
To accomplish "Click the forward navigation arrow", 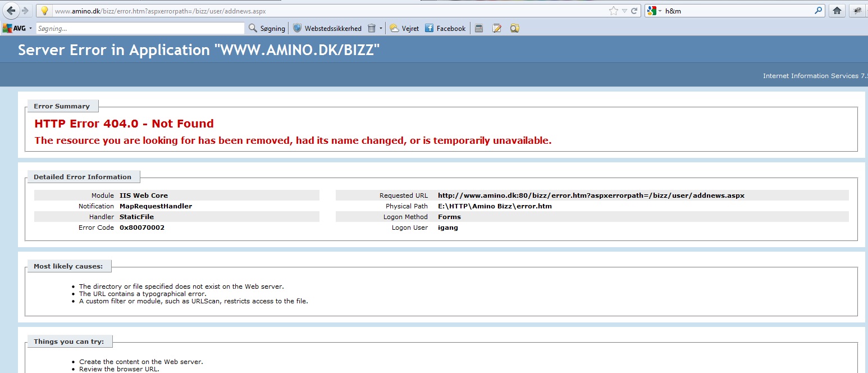I will click(25, 11).
